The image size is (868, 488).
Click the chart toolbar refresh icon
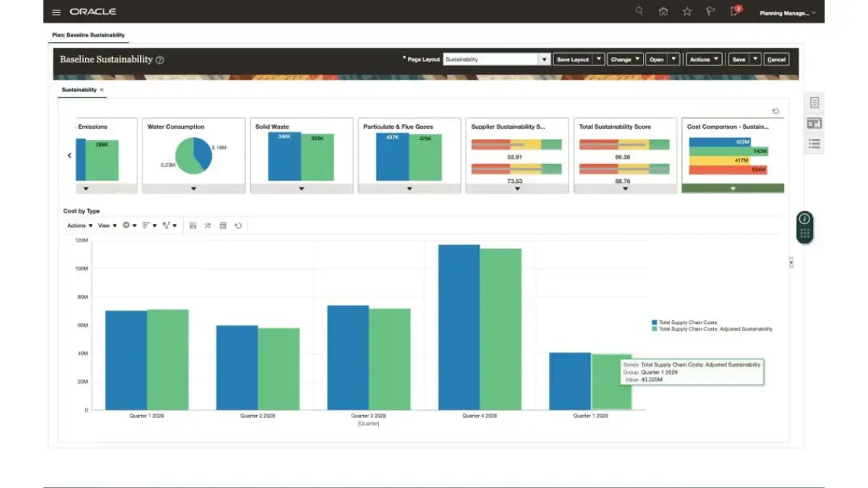[x=238, y=226]
